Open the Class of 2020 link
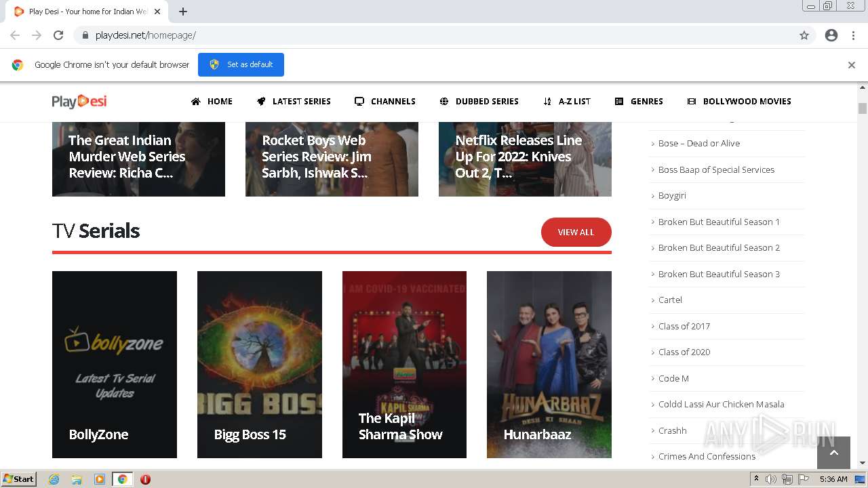The width and height of the screenshot is (868, 488). (x=684, y=352)
